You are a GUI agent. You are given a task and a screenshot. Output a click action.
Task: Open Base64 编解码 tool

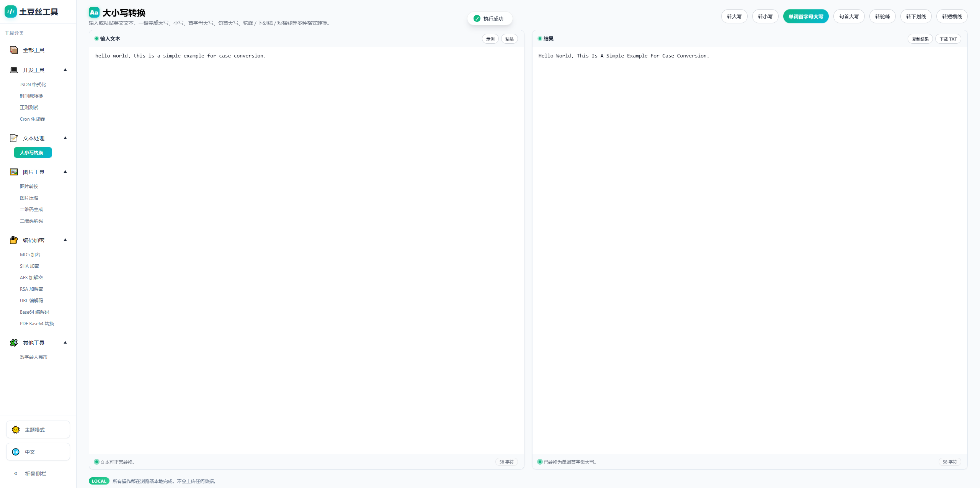[34, 312]
